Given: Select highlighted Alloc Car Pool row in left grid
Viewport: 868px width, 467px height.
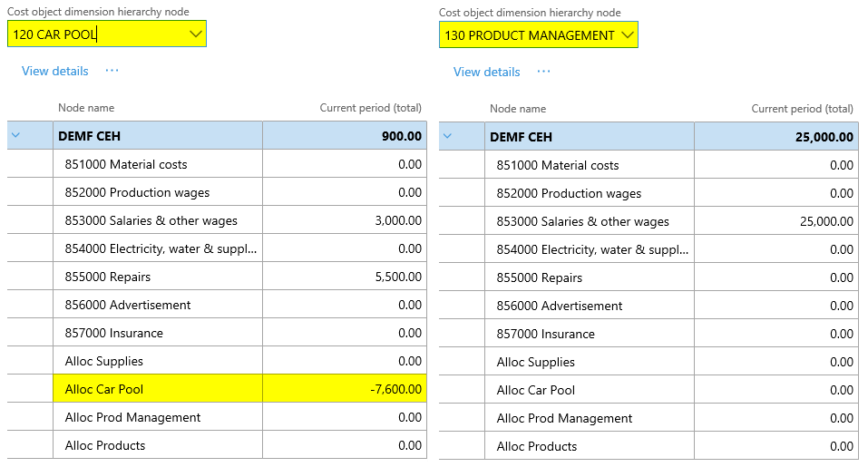Looking at the screenshot, I should coord(104,389).
